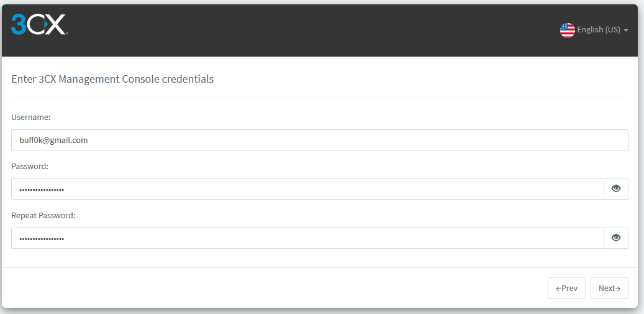Reveal the Repeat Password via eye icon
Viewport: 644px width, 314px height.
click(615, 238)
